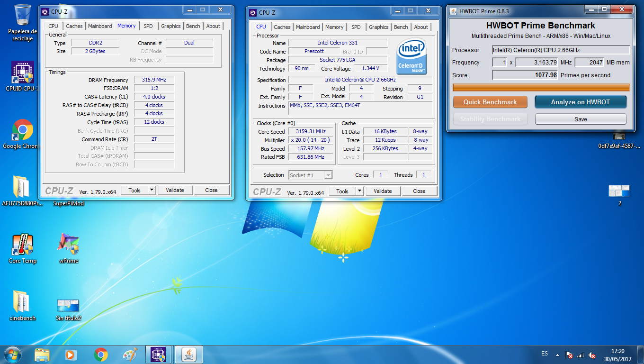
Task: Click the network signal tray icon
Action: click(x=581, y=355)
